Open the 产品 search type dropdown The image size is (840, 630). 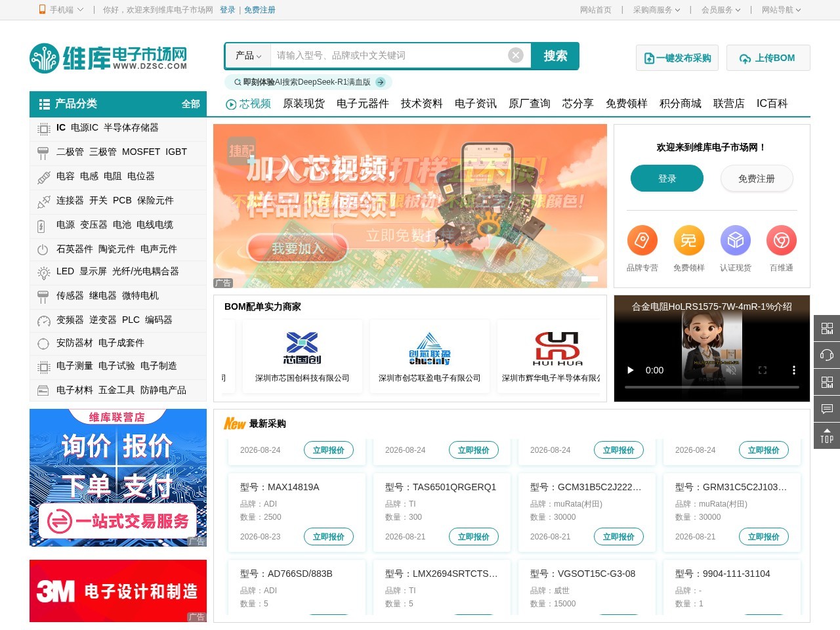(x=248, y=56)
